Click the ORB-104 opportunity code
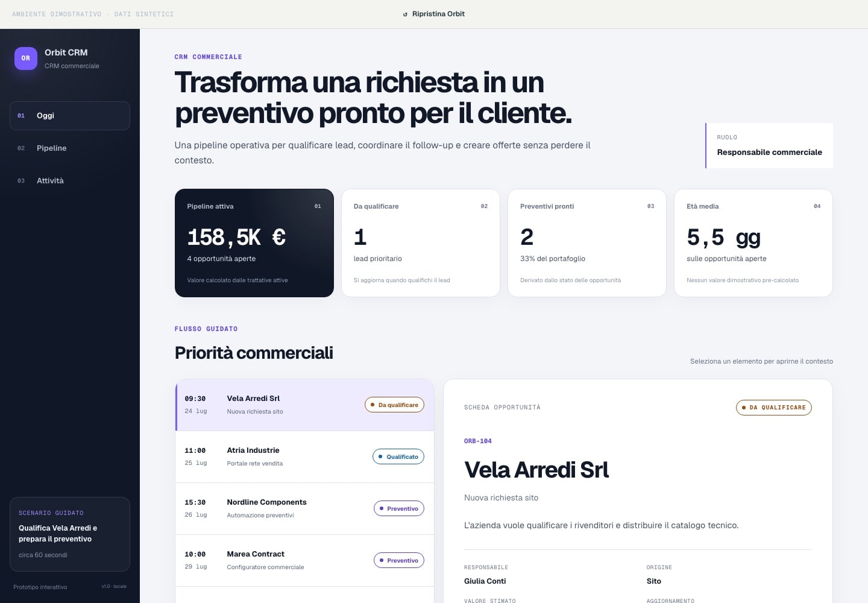The image size is (868, 603). click(x=478, y=441)
